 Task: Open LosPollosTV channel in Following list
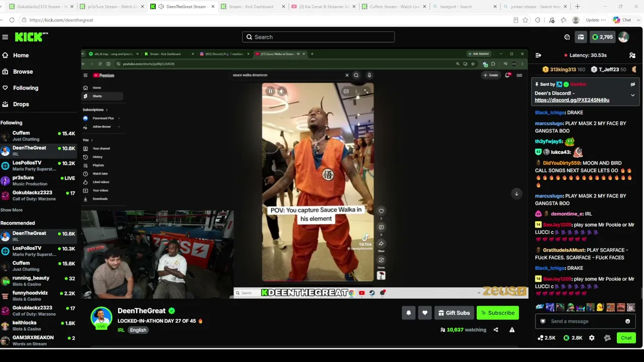pyautogui.click(x=38, y=166)
